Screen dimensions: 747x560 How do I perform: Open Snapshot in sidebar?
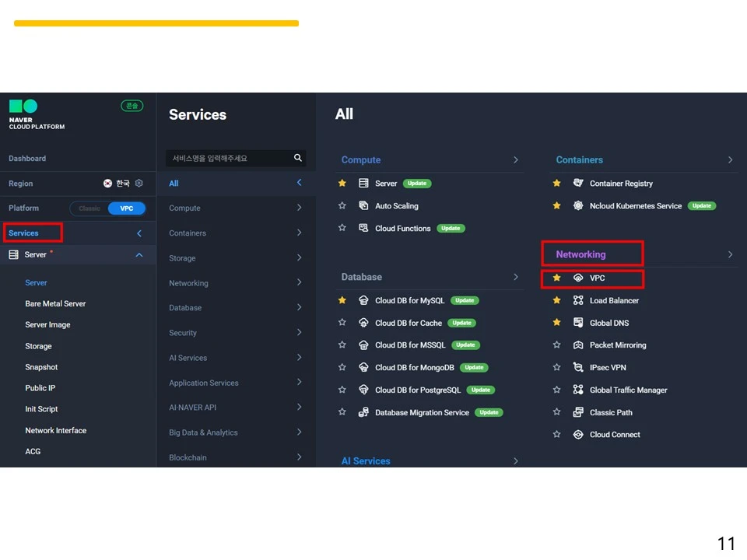point(41,367)
